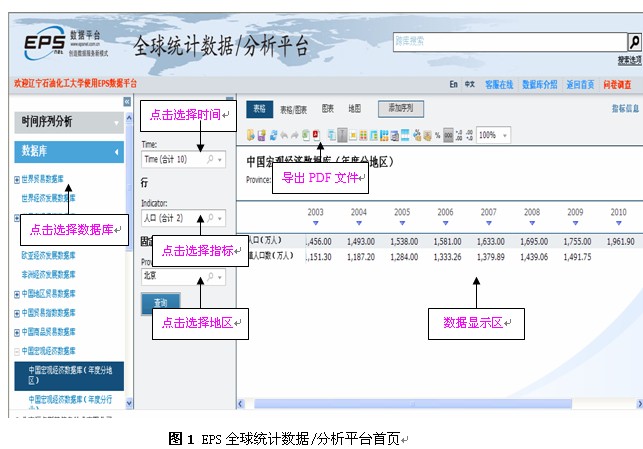
Task: Click the up arrow of database list scrollbar
Action: pyautogui.click(x=129, y=119)
